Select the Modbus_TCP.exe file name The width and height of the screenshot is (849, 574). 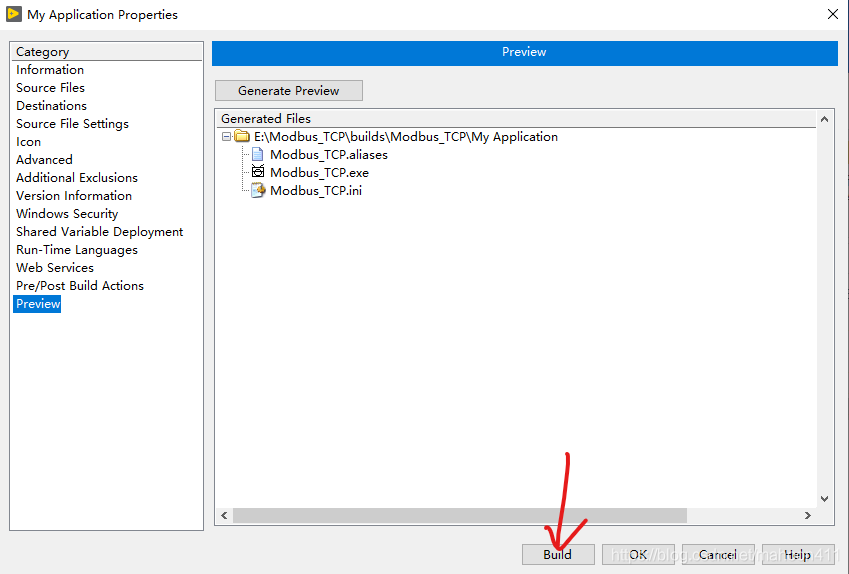pyautogui.click(x=319, y=173)
